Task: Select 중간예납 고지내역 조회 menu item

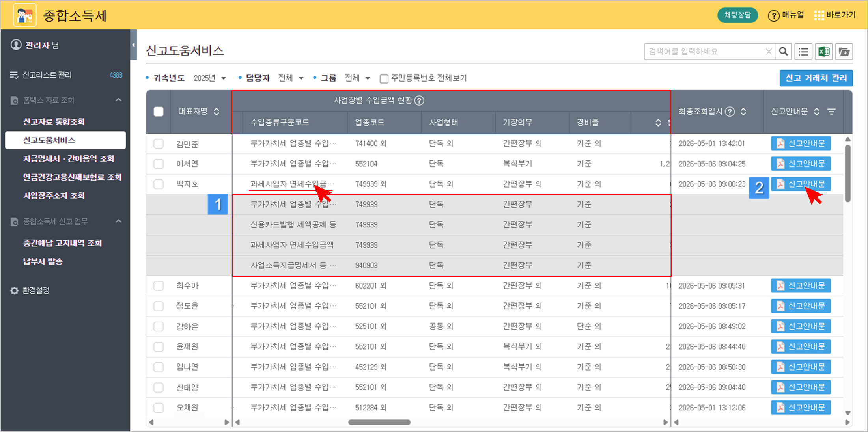Action: 62,243
